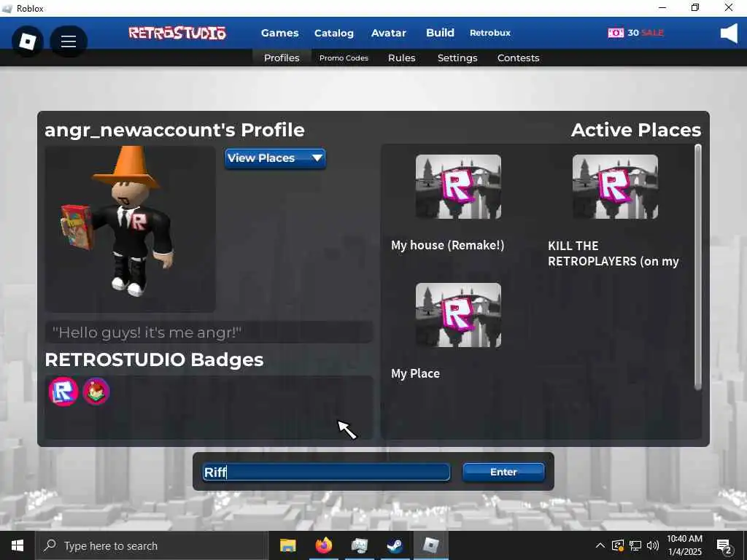This screenshot has height=560, width=747.
Task: Open the Catalog menu
Action: [334, 34]
